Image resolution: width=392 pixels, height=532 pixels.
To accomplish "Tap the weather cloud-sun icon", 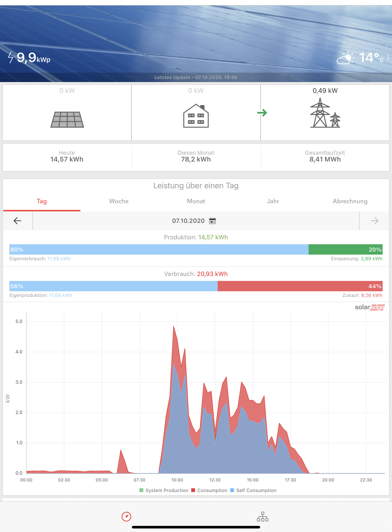I will pos(345,58).
